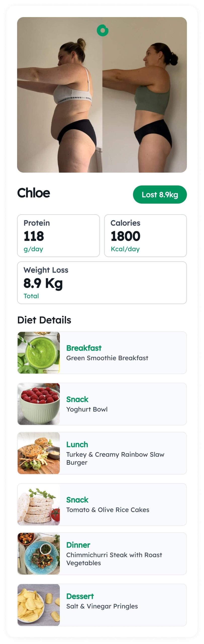Open the Turkey burger lunch photo
Screen dimensions: 204x644
coord(39,453)
